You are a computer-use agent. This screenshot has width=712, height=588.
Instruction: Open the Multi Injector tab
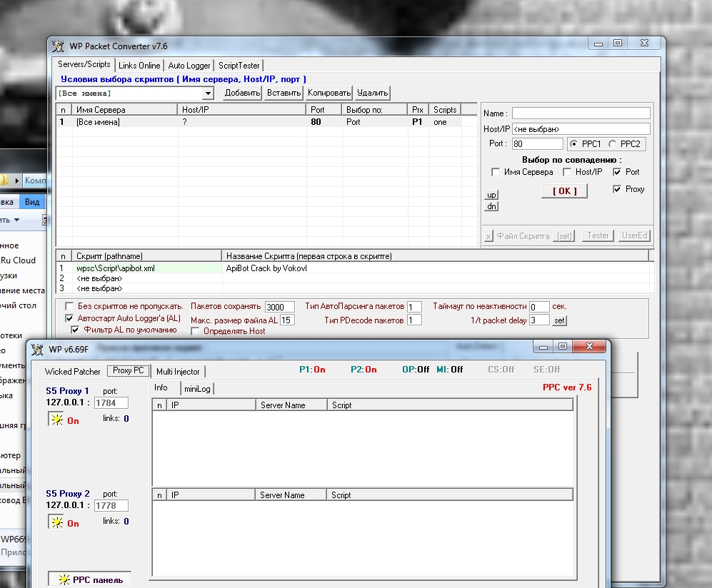(x=178, y=371)
